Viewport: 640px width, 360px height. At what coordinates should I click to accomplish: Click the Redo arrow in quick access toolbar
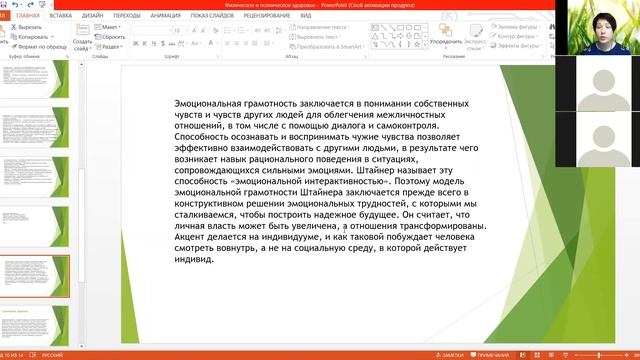point(30,4)
